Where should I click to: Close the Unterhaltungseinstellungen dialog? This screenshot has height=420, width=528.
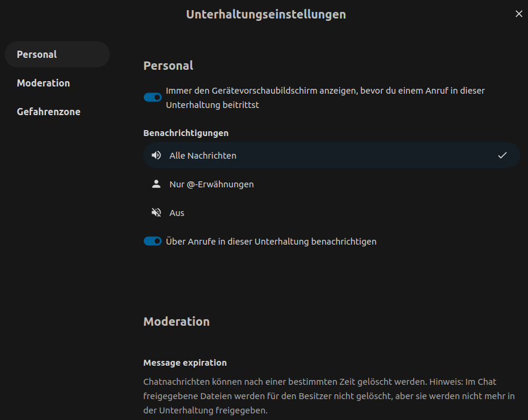(518, 13)
